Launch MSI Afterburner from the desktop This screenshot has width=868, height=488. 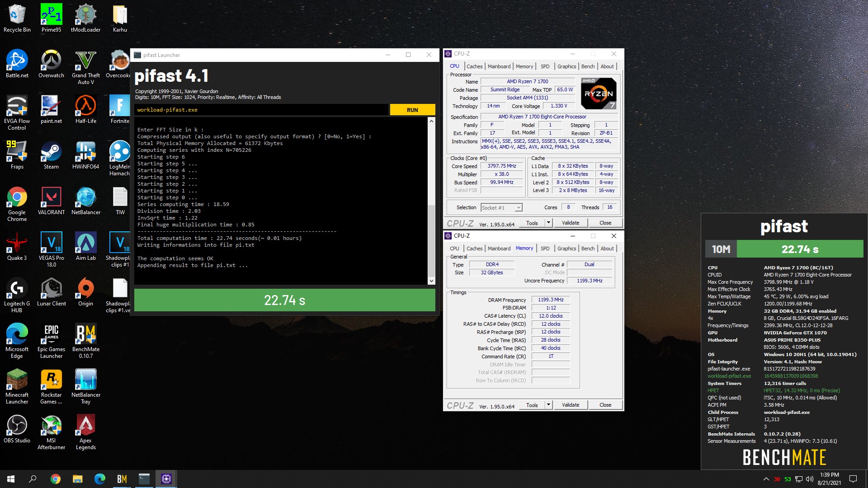pyautogui.click(x=51, y=432)
